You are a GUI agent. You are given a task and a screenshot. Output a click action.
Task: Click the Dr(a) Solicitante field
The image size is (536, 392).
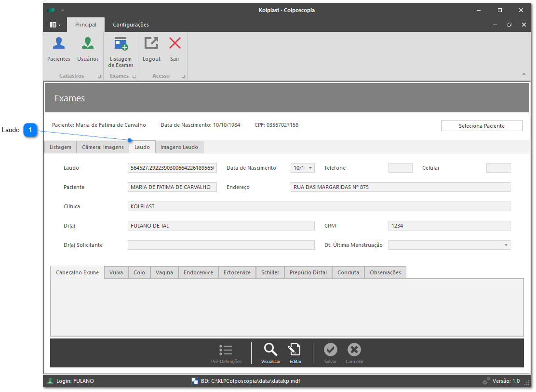(x=221, y=245)
